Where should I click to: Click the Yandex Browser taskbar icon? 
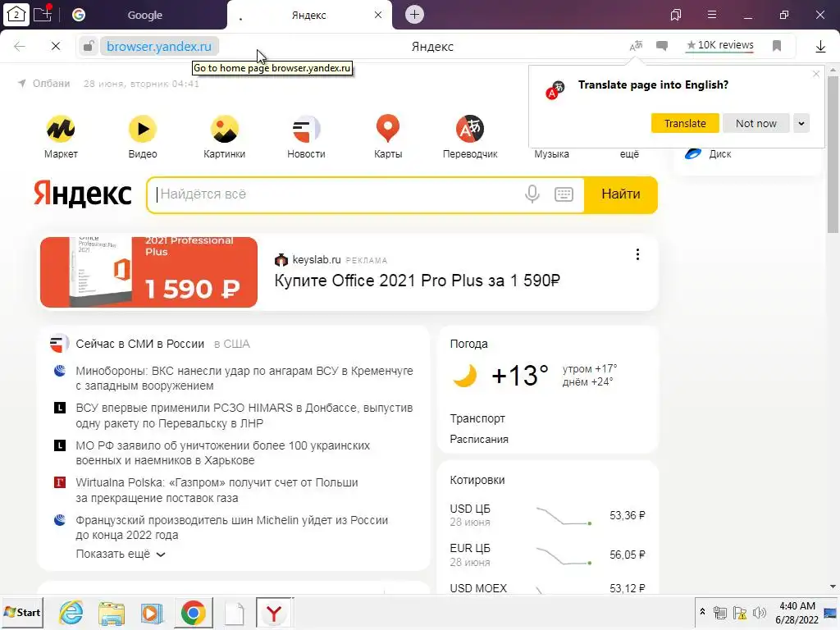click(x=274, y=613)
